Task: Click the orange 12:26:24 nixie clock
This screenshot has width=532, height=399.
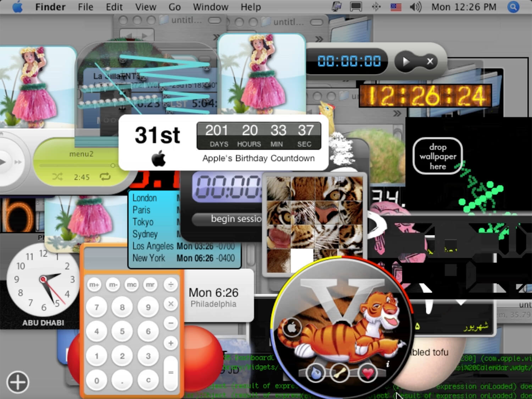Action: [x=425, y=96]
